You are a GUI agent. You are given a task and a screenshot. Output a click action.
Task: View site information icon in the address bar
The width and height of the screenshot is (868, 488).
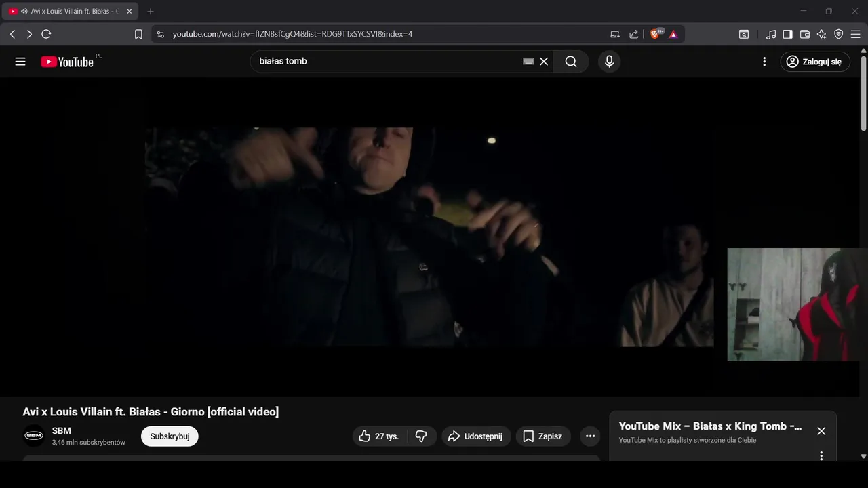tap(160, 34)
